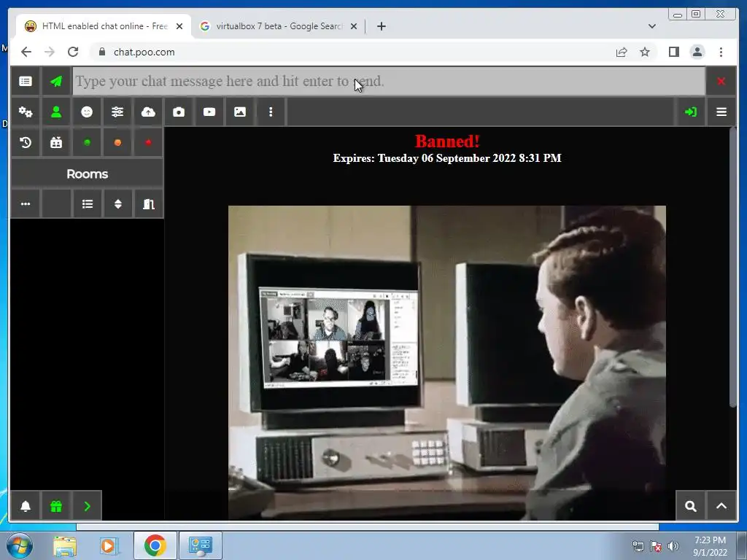Open the Chrome profile icon

(697, 52)
